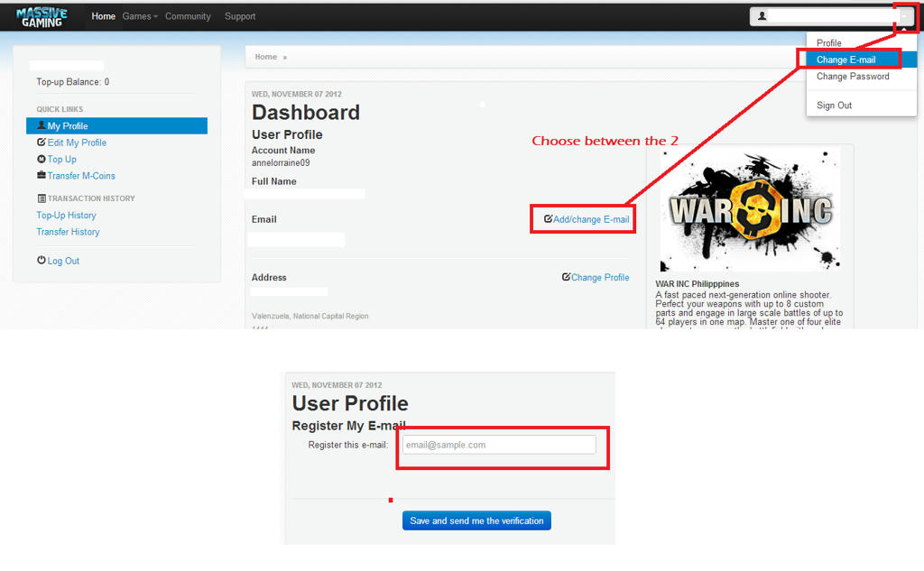The width and height of the screenshot is (924, 571).
Task: Click the Edit My Profile pencil icon
Action: click(x=42, y=143)
